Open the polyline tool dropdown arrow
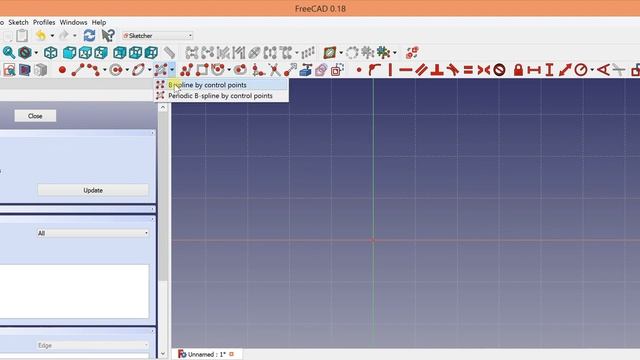The image size is (640, 360). tap(104, 70)
